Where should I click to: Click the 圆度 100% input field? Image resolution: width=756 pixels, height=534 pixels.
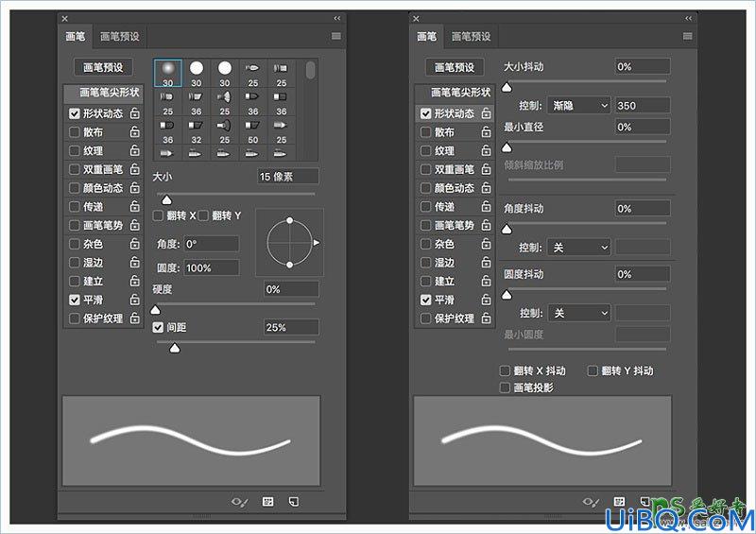(x=212, y=267)
